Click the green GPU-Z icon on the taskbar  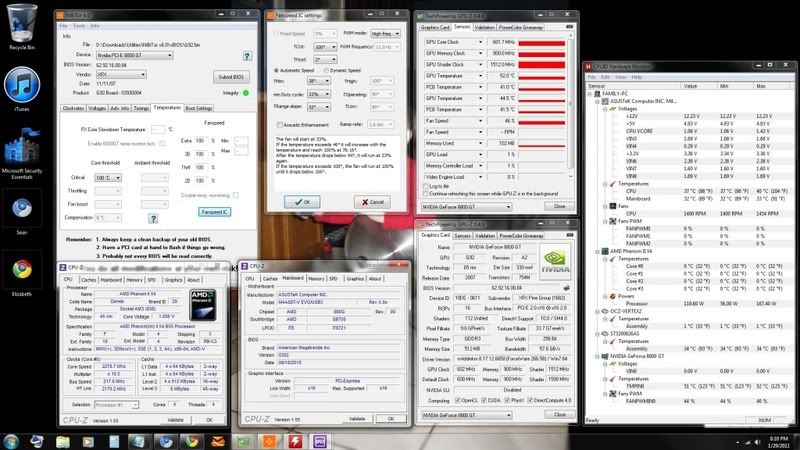click(243, 441)
